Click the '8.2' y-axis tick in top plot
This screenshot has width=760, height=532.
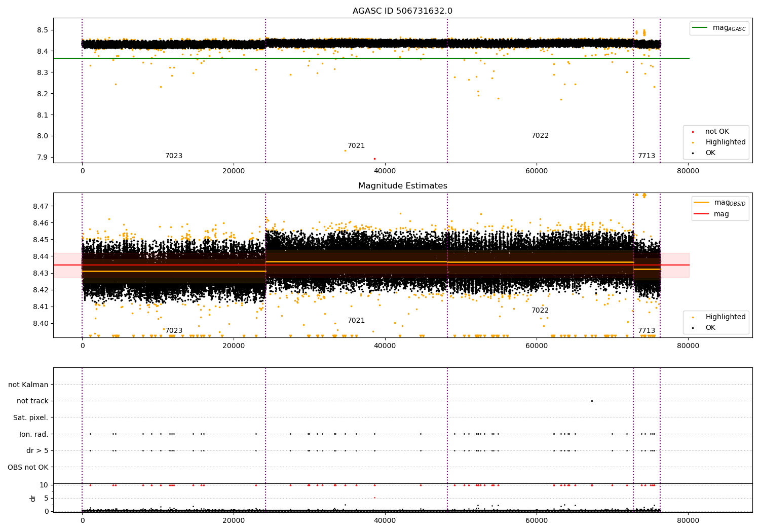[43, 94]
